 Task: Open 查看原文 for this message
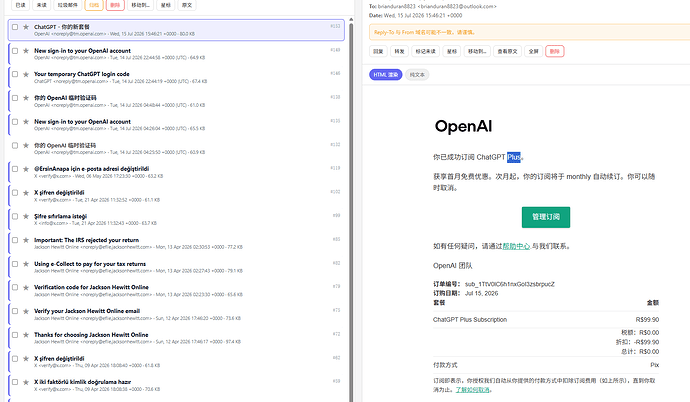click(507, 51)
